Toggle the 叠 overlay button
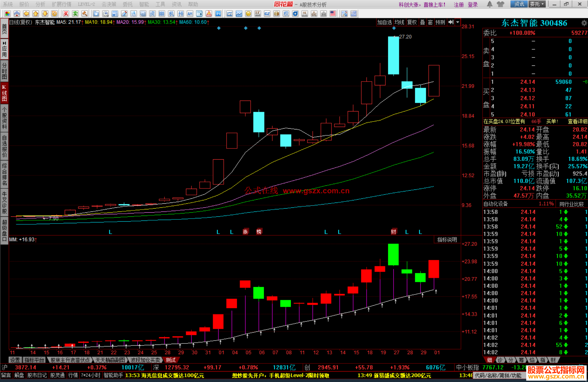This screenshot has height=382, width=588. 422,22
